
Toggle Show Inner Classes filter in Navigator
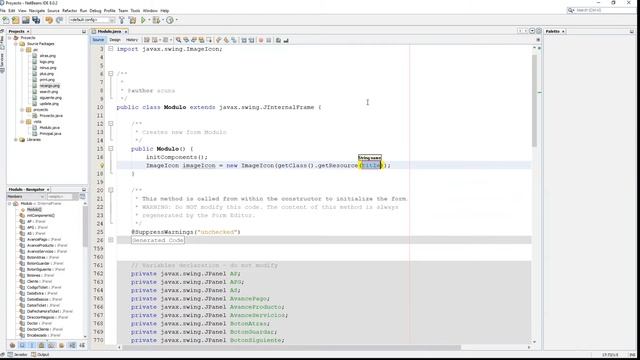pos(51,345)
